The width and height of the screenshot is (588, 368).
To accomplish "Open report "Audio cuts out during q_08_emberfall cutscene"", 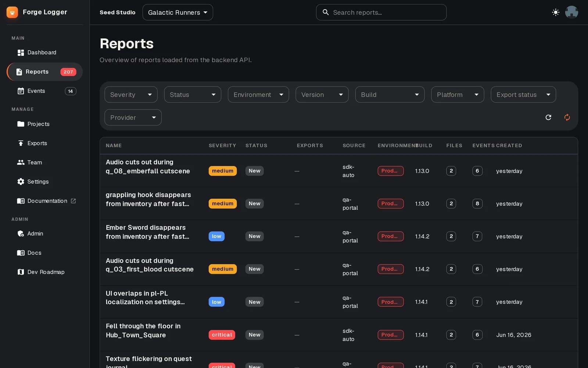I will point(148,167).
